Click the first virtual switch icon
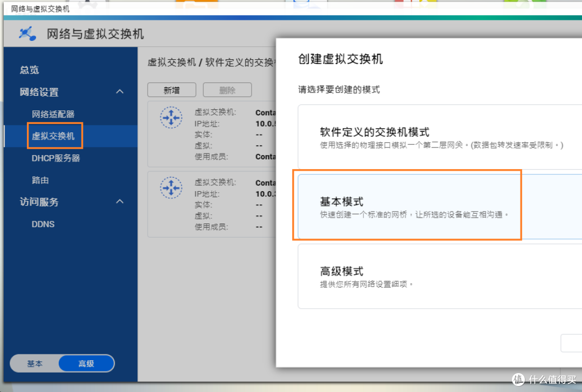The height and width of the screenshot is (392, 582). [171, 117]
